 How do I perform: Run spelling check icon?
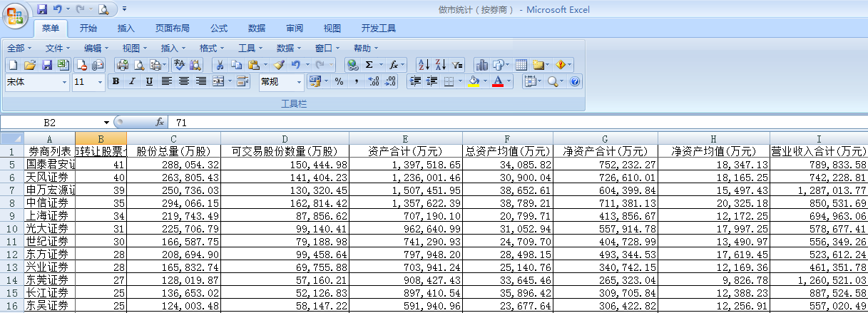[179, 65]
